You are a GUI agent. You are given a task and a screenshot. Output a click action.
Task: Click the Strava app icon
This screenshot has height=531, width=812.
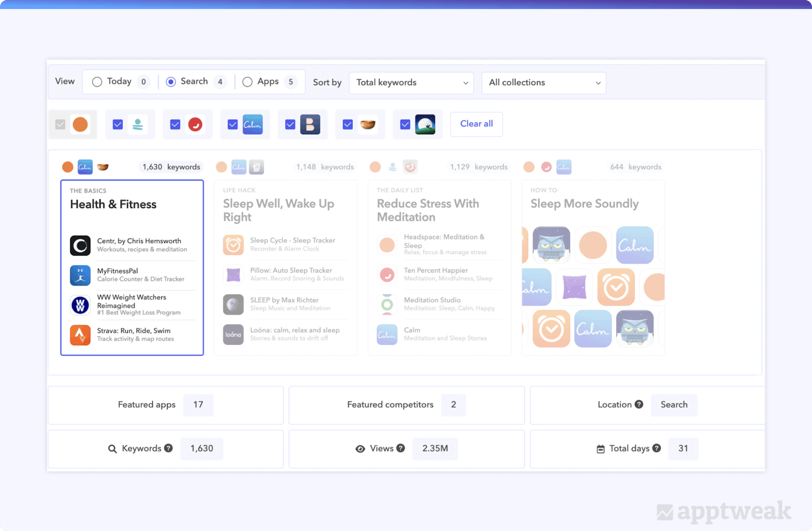click(80, 335)
